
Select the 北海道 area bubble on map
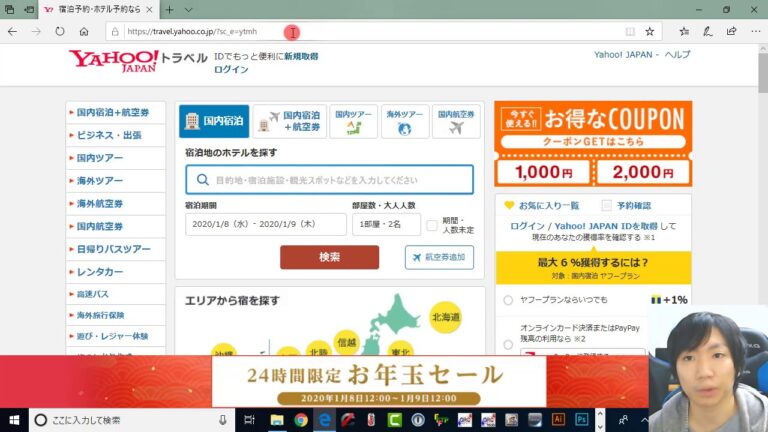click(446, 317)
